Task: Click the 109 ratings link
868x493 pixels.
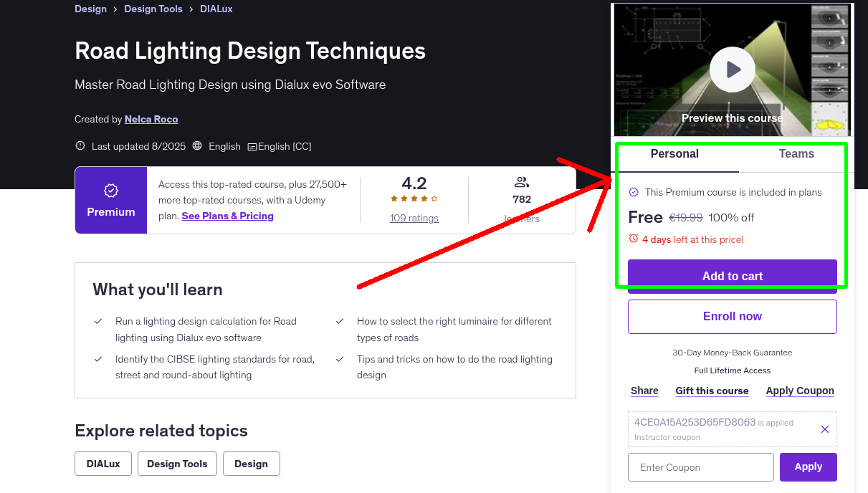Action: [x=414, y=218]
